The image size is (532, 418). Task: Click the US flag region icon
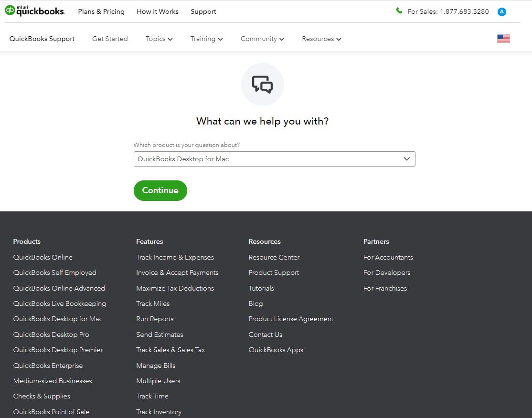point(503,39)
